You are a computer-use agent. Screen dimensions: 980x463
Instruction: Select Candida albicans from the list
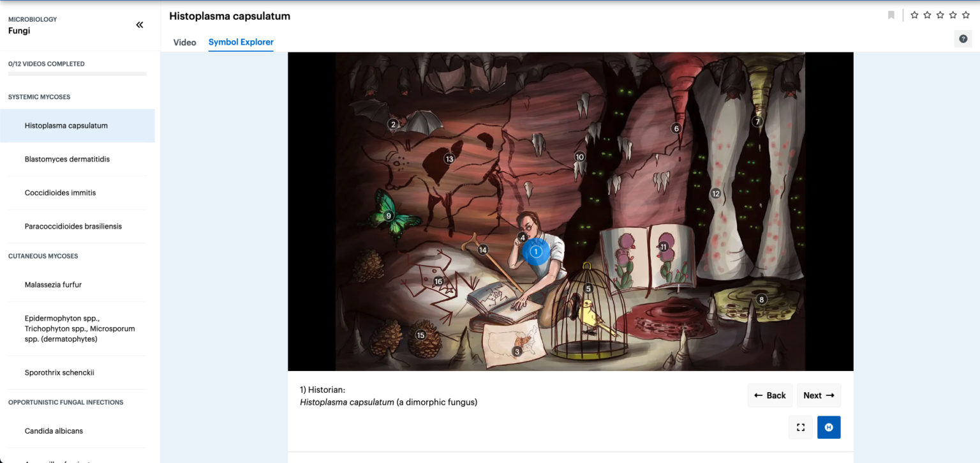[54, 431]
